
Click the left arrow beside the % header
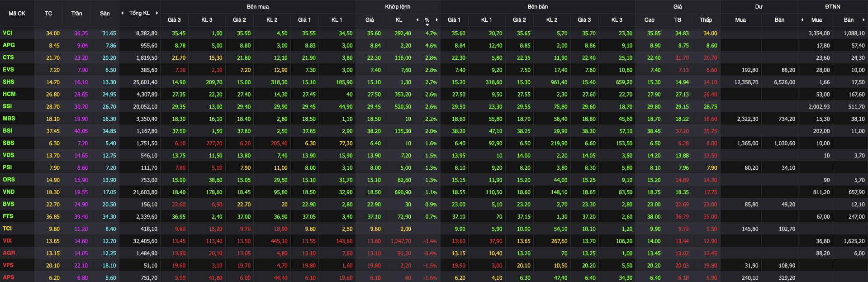(x=417, y=20)
